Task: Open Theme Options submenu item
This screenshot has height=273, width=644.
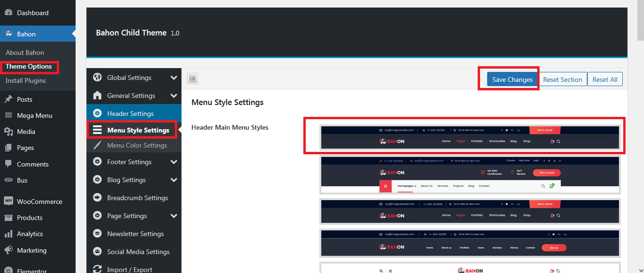Action: click(x=29, y=67)
